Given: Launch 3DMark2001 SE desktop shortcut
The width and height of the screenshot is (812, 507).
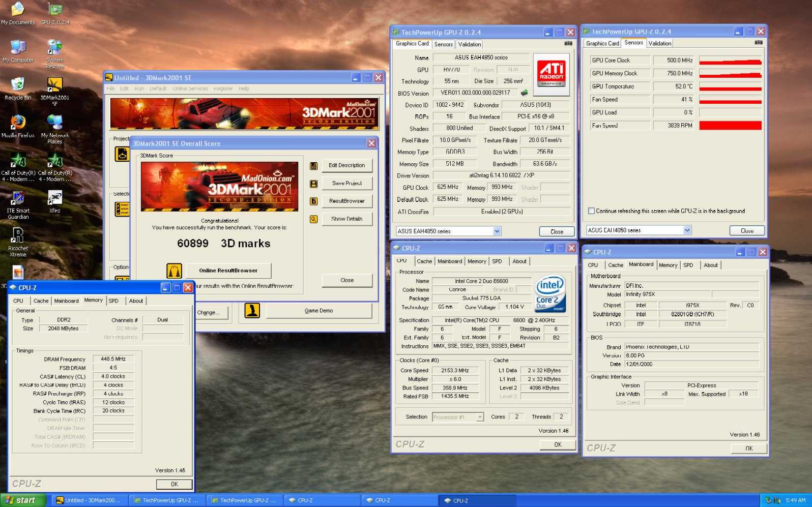Looking at the screenshot, I should [x=54, y=92].
